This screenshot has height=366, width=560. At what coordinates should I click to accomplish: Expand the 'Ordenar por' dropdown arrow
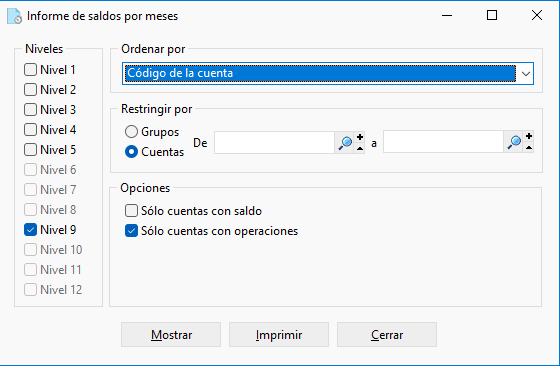525,74
